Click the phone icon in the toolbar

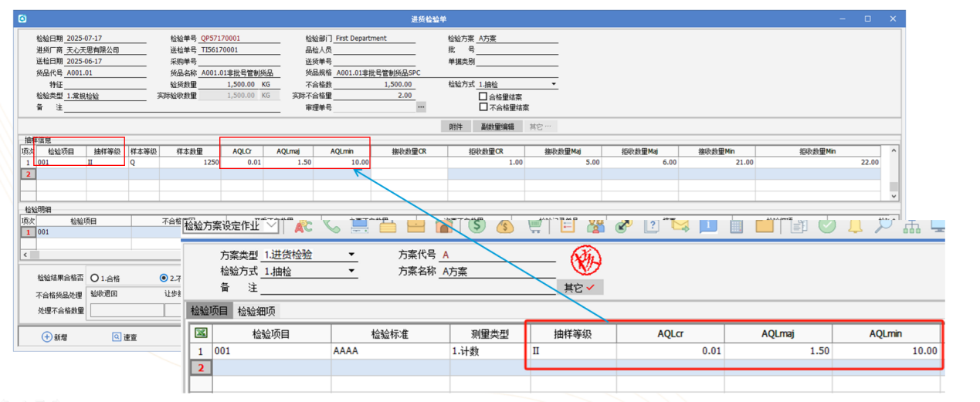(x=332, y=226)
